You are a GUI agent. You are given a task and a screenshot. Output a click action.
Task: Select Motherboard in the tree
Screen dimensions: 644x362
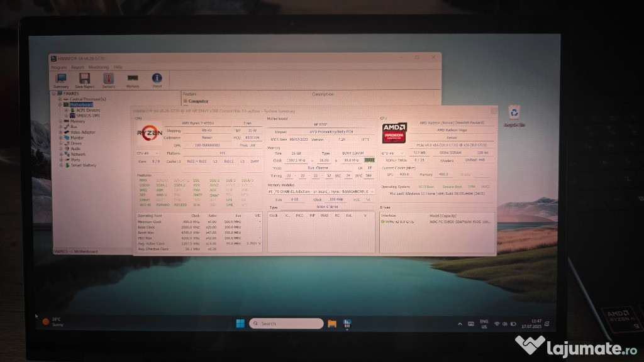[81, 105]
